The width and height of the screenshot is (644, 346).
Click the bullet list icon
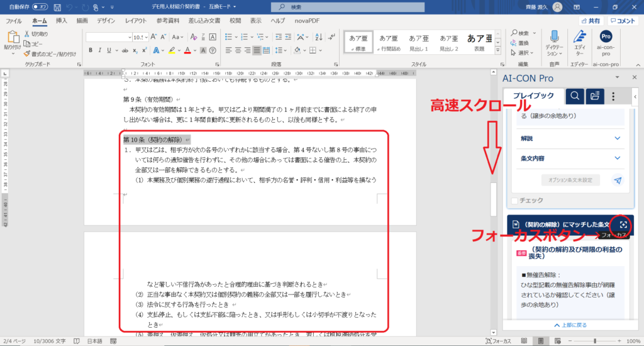point(228,37)
